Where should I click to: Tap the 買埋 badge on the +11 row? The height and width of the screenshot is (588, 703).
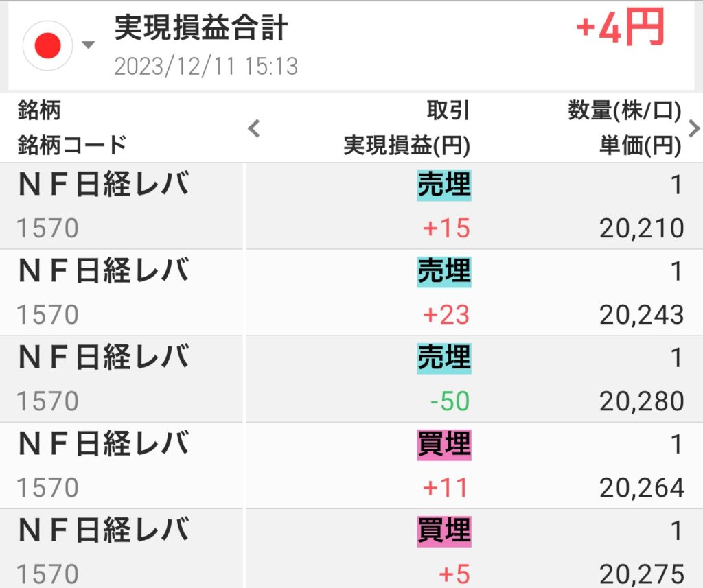coord(444,445)
